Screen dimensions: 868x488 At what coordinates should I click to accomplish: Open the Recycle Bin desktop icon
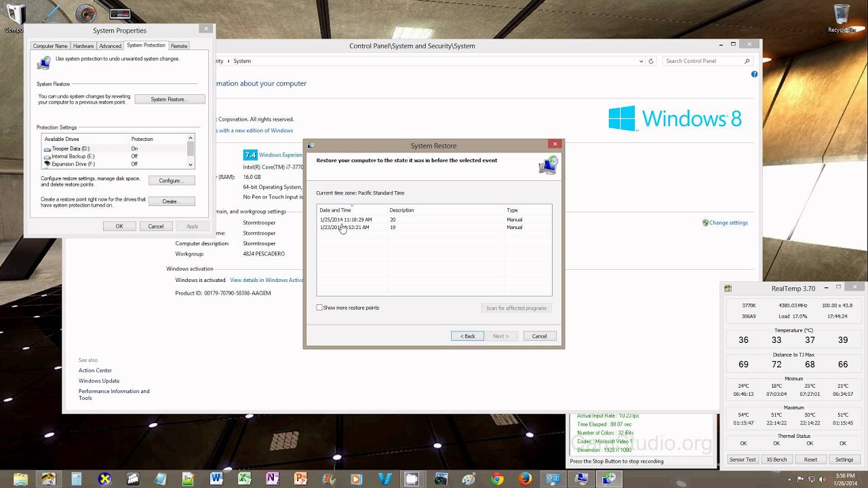pyautogui.click(x=841, y=18)
